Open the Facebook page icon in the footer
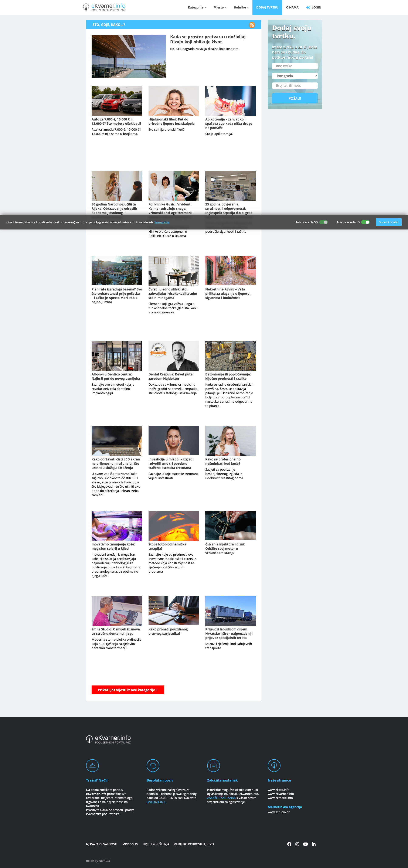The image size is (408, 868). point(289,844)
